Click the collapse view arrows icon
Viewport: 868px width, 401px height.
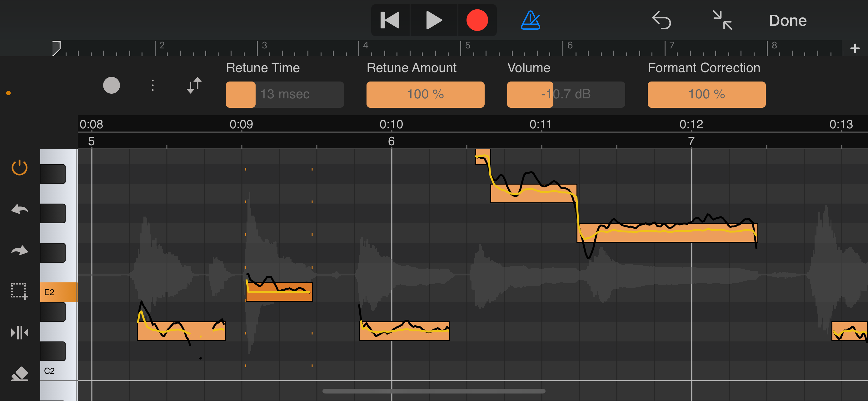[722, 20]
